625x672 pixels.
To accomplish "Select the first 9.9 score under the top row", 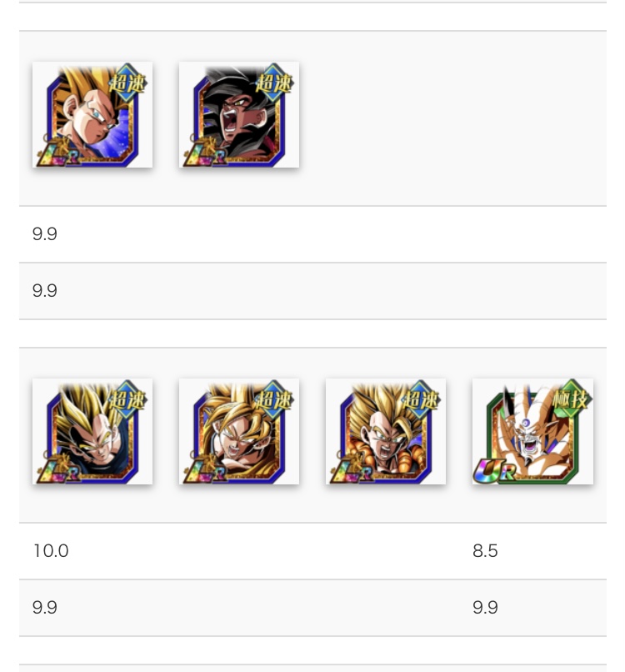I will [x=44, y=234].
